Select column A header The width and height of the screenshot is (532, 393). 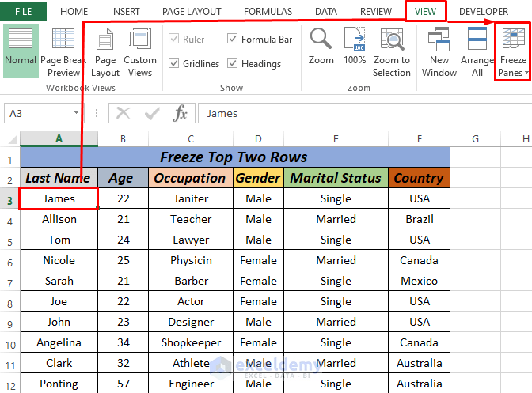pyautogui.click(x=59, y=139)
